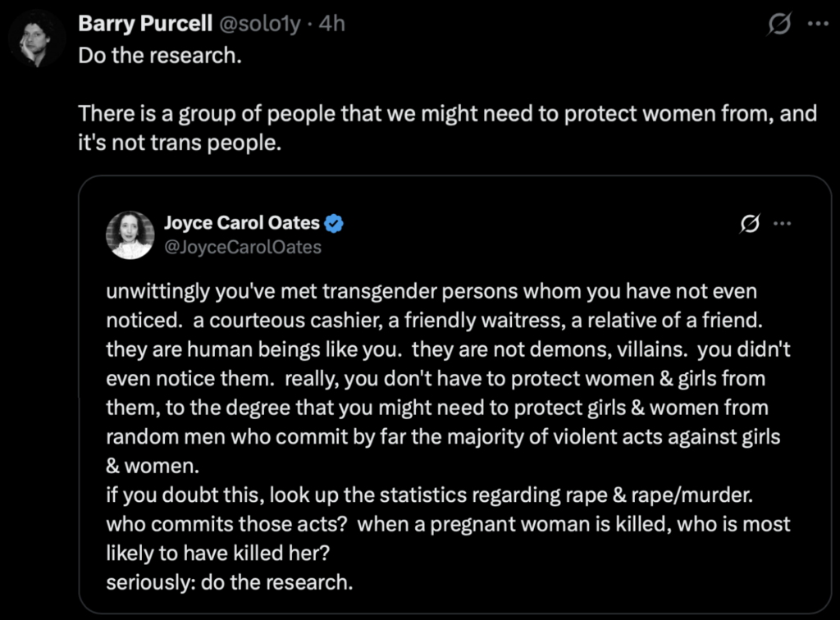The image size is (840, 620).
Task: Click Barry Purcell's display name
Action: click(144, 23)
